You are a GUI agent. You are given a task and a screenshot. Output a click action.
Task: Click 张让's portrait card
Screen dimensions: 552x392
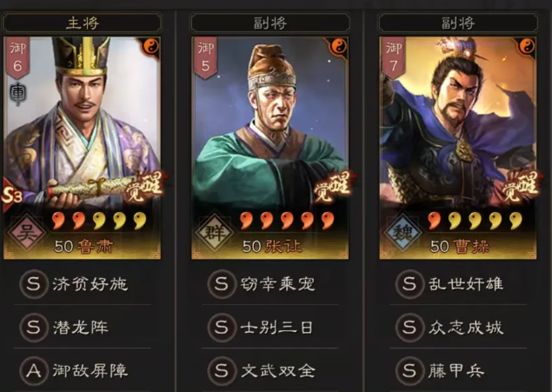270,148
